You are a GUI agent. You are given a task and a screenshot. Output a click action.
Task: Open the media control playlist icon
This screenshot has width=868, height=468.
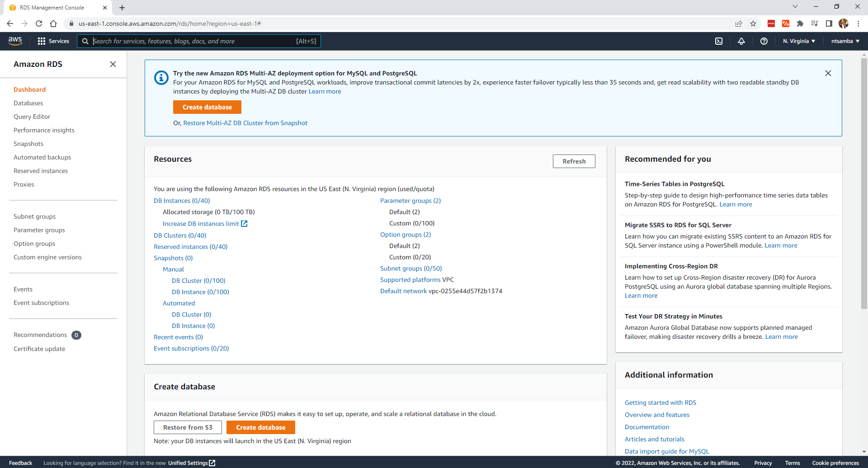tap(815, 23)
